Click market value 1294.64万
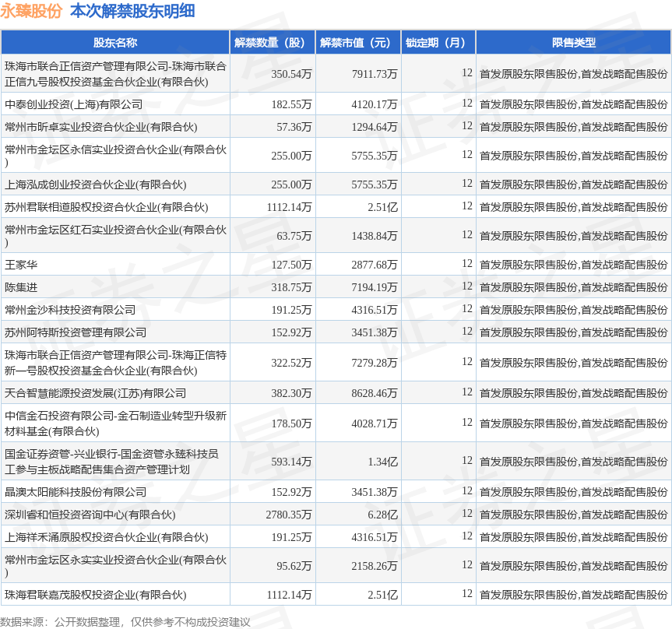Screen dimensions: 672x629 375,127
